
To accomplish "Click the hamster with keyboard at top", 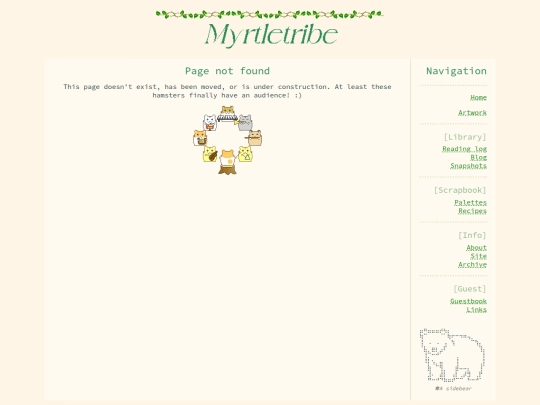I will (227, 114).
